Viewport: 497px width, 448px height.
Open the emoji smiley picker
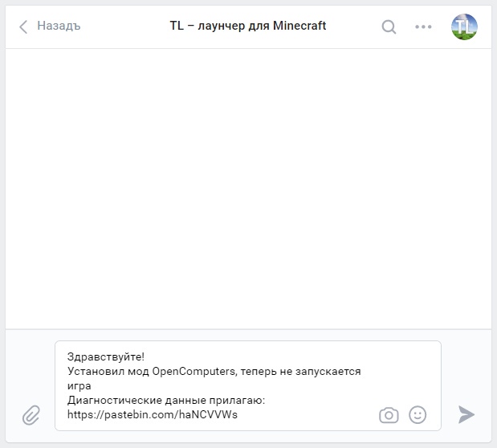(x=418, y=415)
